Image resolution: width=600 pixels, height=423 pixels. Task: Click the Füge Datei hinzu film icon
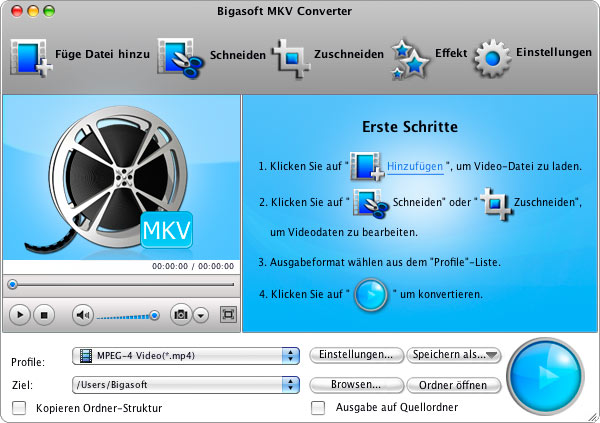[31, 58]
